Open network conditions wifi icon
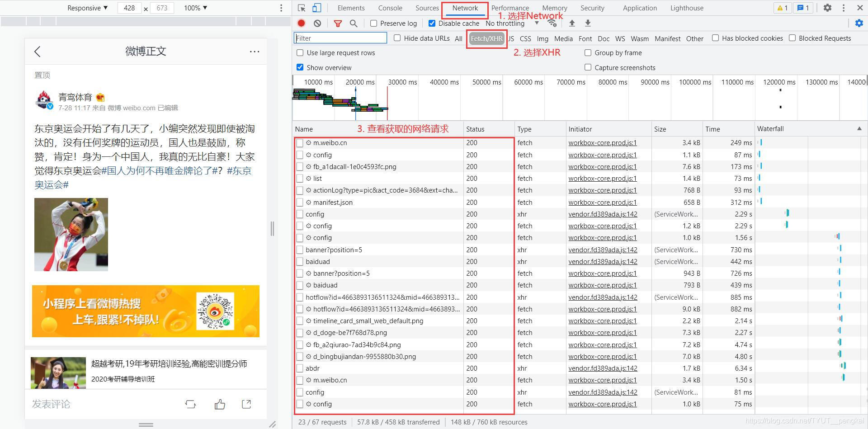Screen dimensions: 868x429 552,23
